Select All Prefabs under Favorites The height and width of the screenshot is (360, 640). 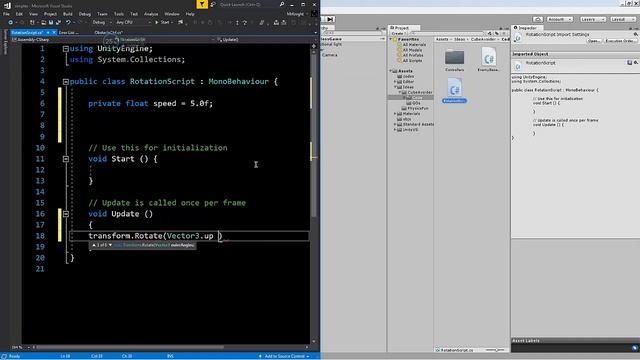point(412,55)
